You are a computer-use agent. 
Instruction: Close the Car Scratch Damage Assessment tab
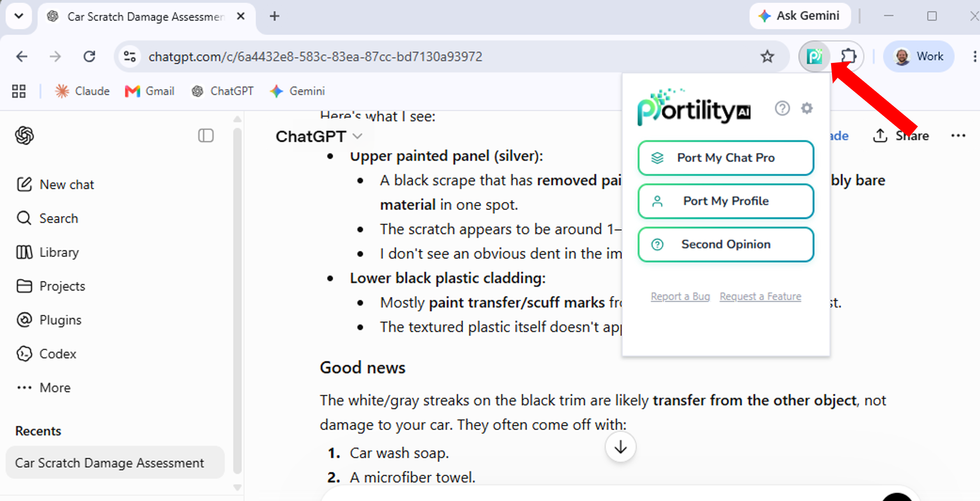pos(241,16)
